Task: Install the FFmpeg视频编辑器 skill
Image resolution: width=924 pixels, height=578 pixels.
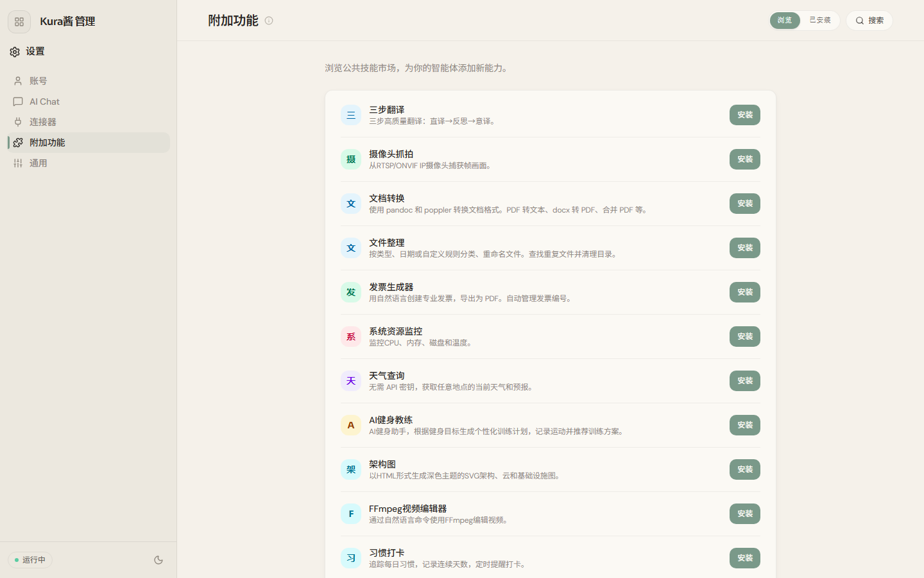Action: (745, 514)
